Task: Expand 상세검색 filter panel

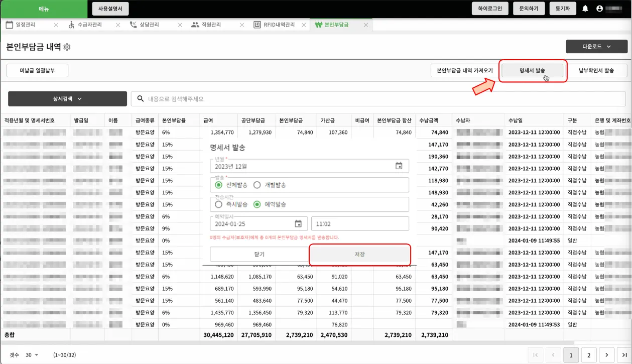Action: 67,99
